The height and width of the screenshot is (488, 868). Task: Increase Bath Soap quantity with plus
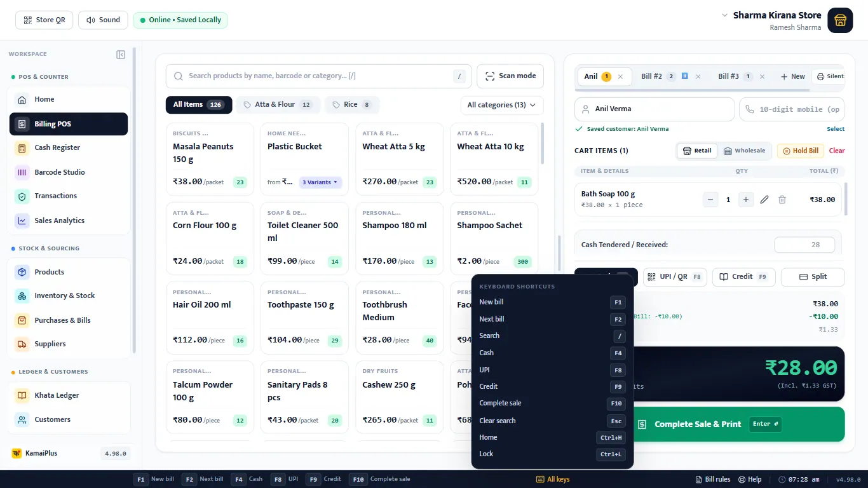[x=746, y=200]
